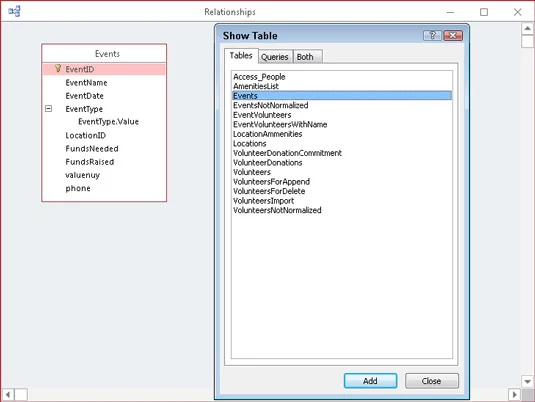The image size is (535, 402).
Task: Click the Show Table help question mark button
Action: 432,35
